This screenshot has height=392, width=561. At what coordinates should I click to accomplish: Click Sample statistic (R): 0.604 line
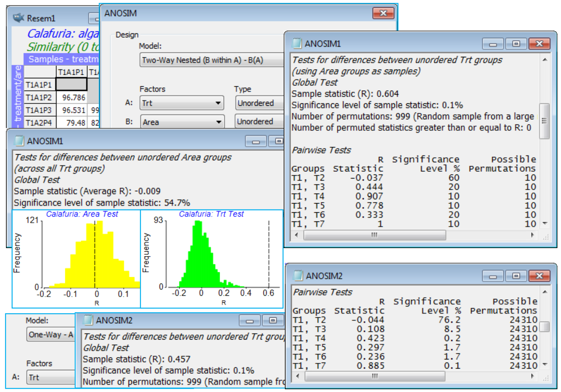(345, 94)
